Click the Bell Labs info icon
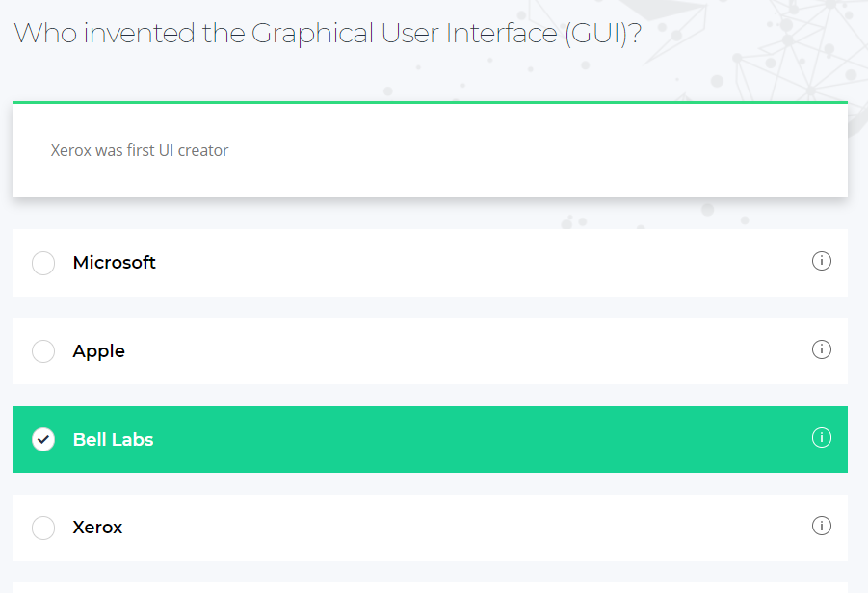 click(x=821, y=438)
